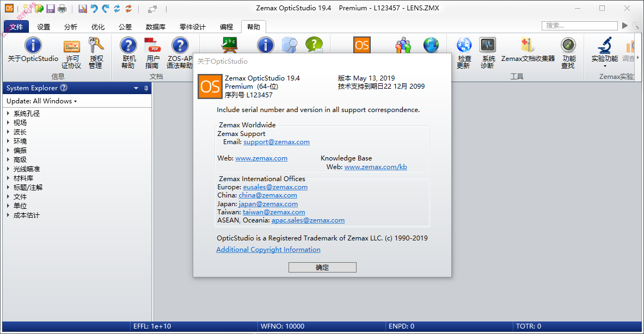
Task: Open 功能查找 feature finder
Action: pos(568,53)
